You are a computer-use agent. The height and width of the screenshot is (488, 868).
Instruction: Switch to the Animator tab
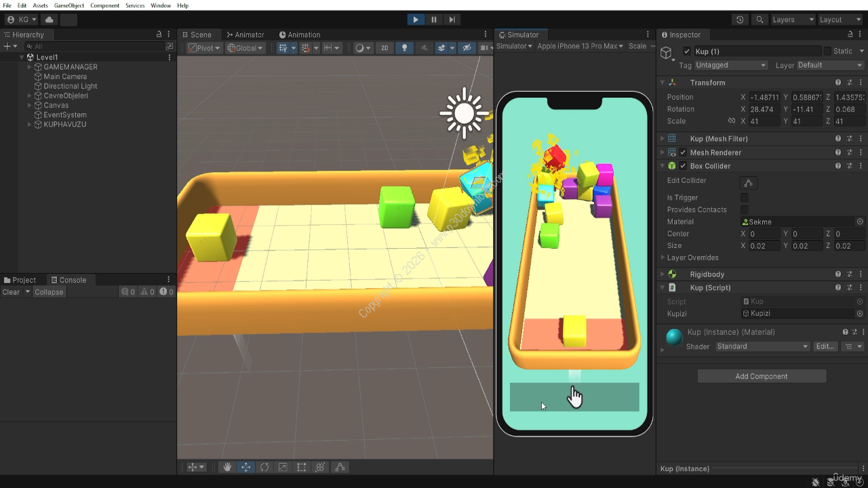coord(245,35)
